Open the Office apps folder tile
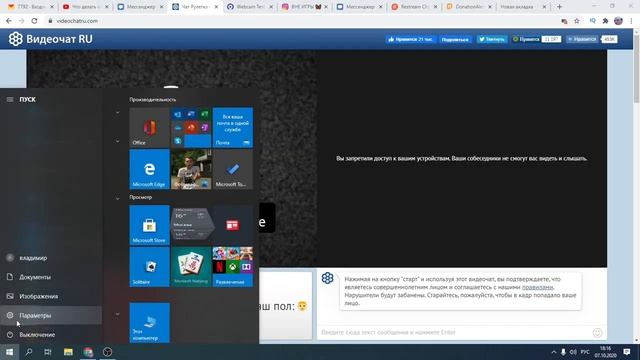The width and height of the screenshot is (640, 360). 191,127
